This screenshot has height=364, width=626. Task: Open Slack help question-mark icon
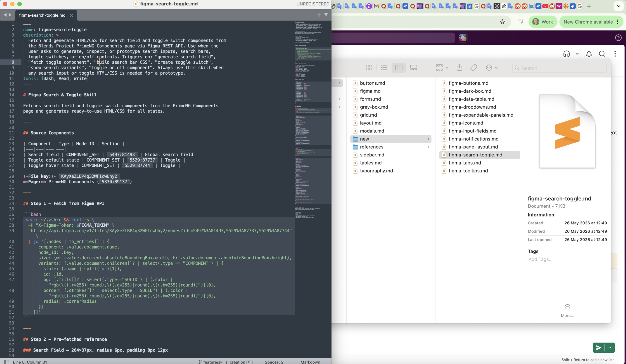pyautogui.click(x=618, y=37)
